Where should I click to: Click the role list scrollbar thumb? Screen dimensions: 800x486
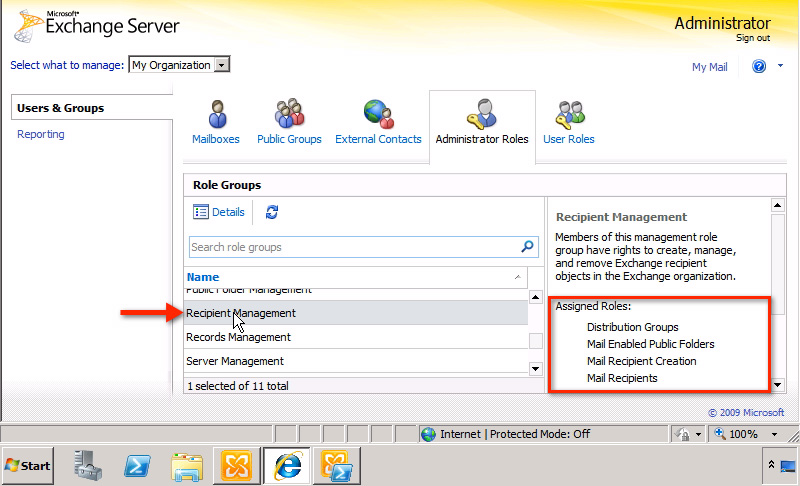(x=536, y=341)
